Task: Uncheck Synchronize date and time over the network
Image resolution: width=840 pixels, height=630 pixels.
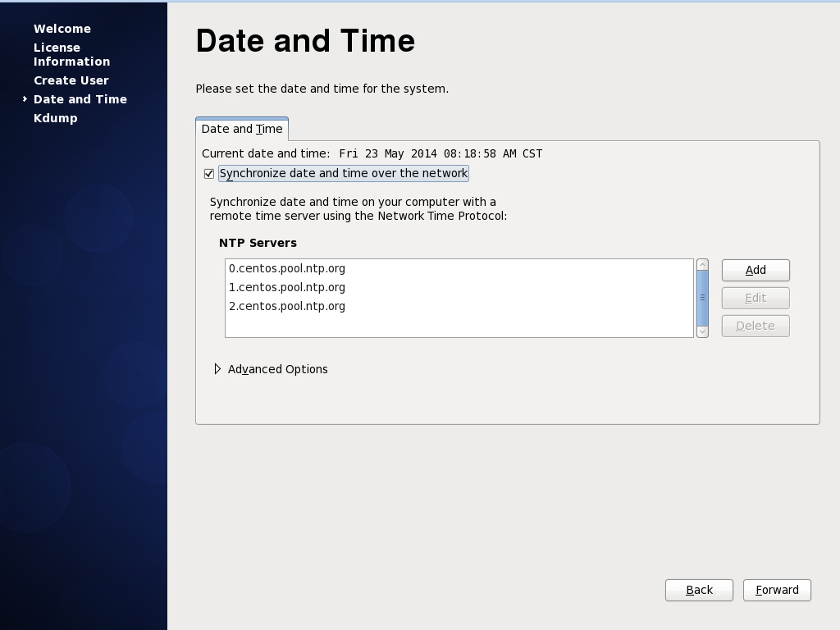Action: 209,174
